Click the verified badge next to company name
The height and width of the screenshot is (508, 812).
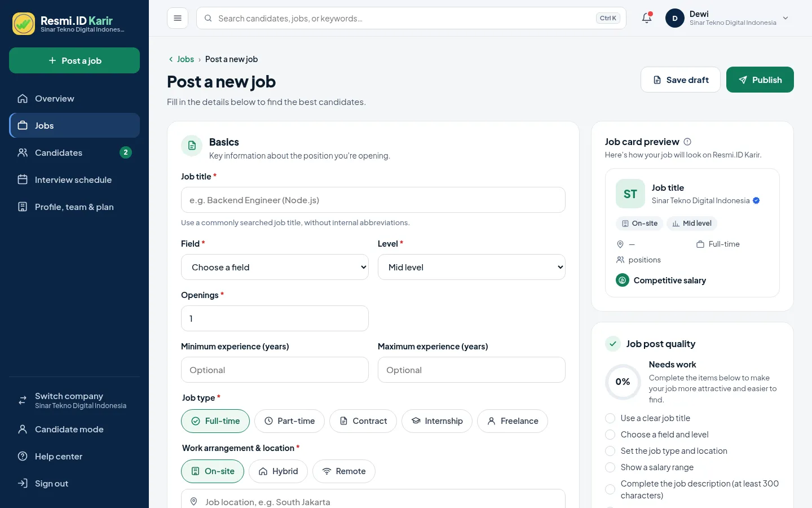point(756,200)
